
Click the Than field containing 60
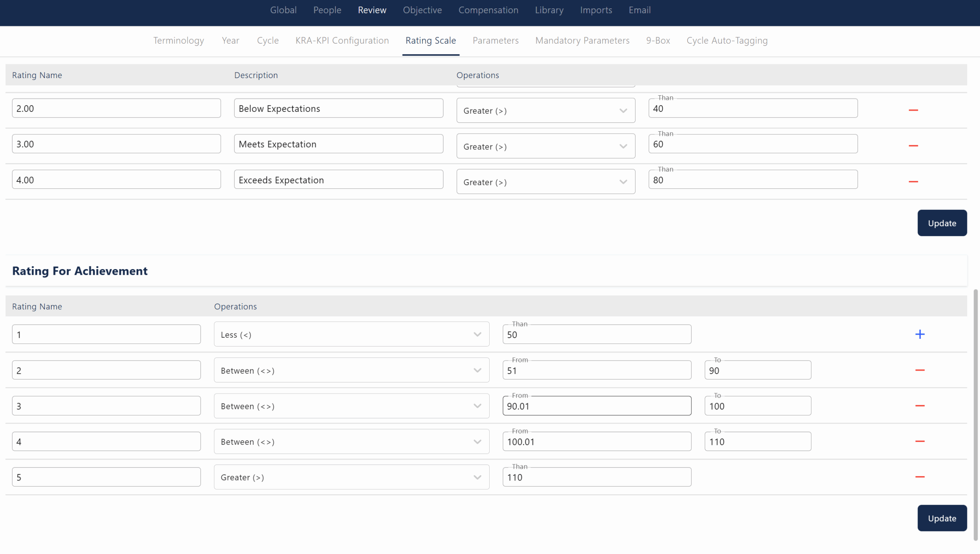point(753,144)
